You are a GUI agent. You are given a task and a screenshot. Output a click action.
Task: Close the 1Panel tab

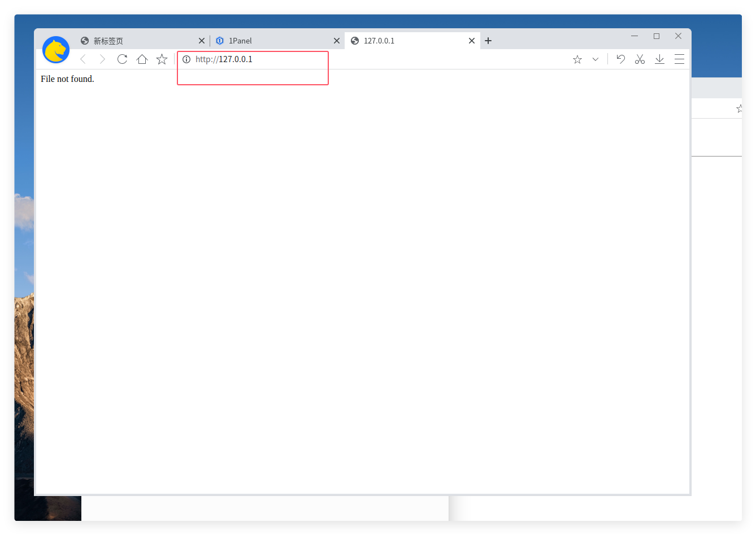pos(337,41)
